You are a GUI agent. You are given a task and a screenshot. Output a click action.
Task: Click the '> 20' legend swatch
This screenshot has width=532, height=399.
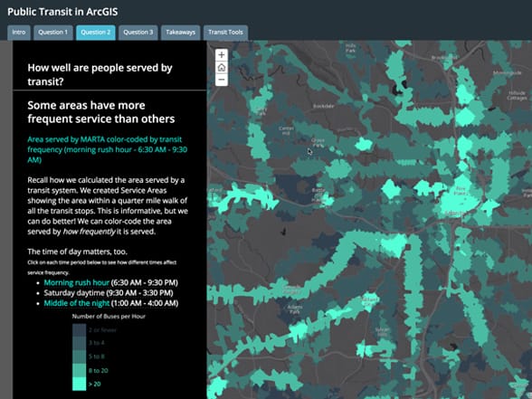[79, 384]
